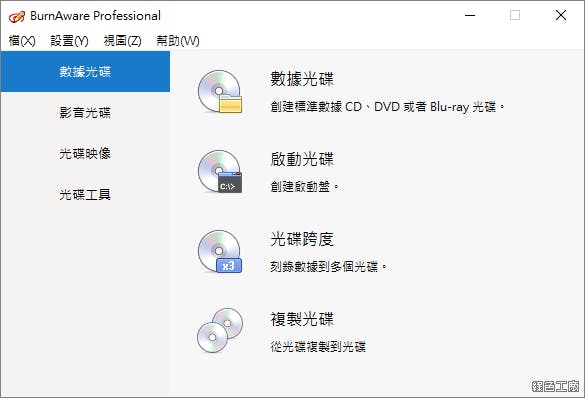Screen dimensions: 585x398
Task: Launch the 複製光碟 task title
Action: (x=302, y=319)
